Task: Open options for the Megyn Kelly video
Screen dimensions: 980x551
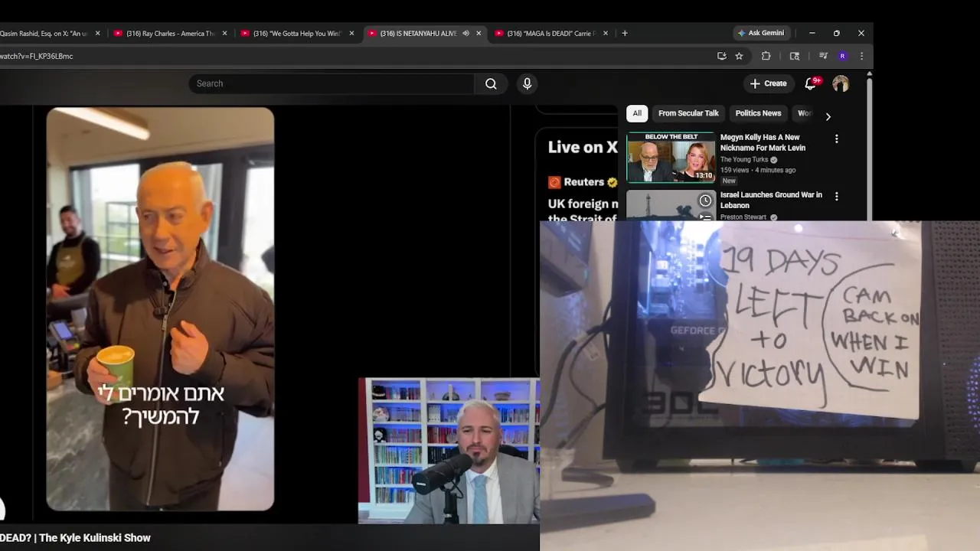Action: point(836,139)
